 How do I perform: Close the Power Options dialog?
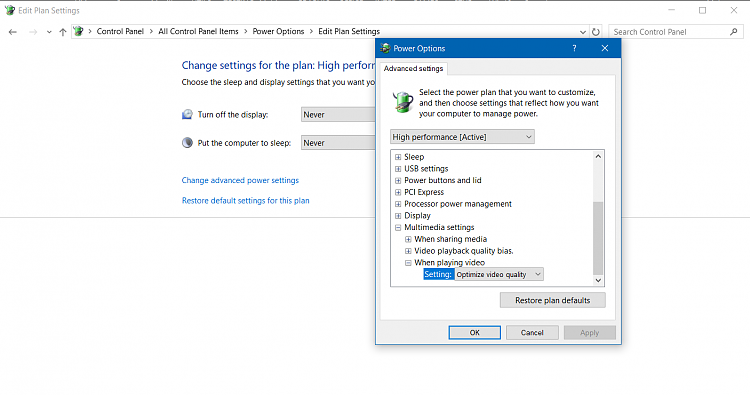tap(605, 48)
